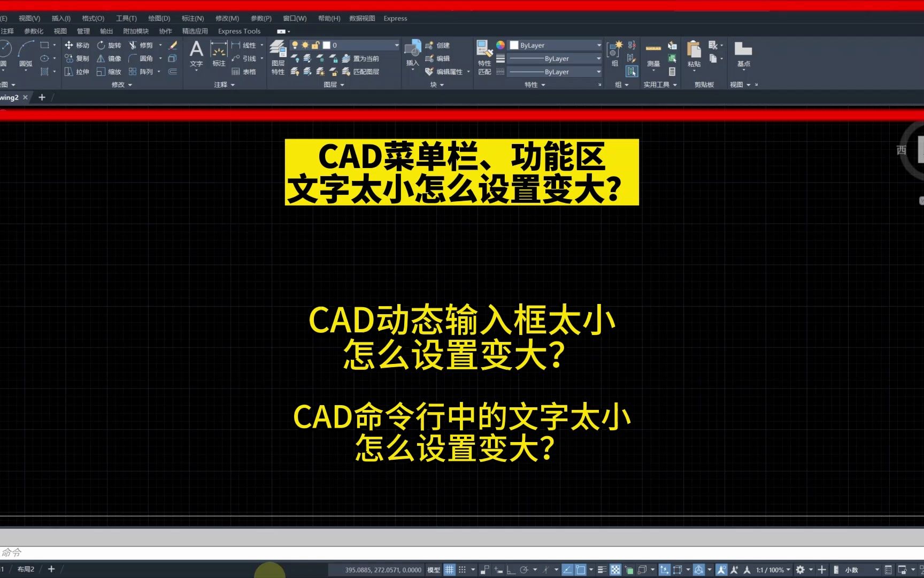Open the ByLayer color dropdown
Screen dimensions: 924x578
click(x=556, y=45)
